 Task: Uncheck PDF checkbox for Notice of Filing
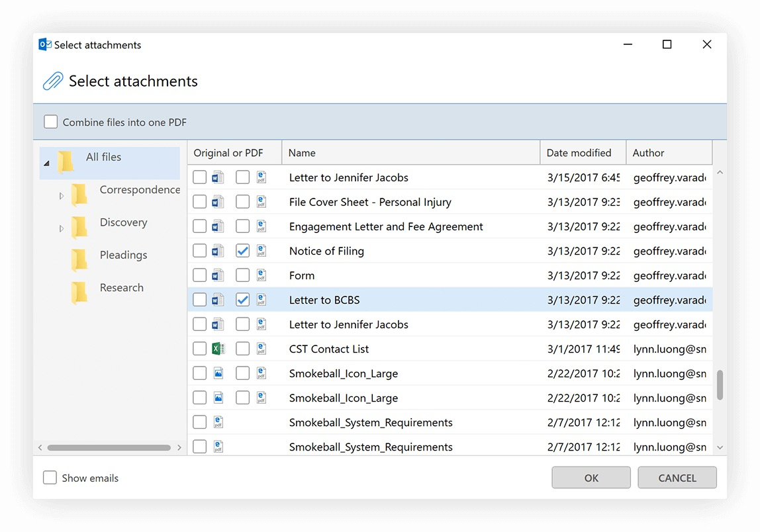pyautogui.click(x=243, y=251)
